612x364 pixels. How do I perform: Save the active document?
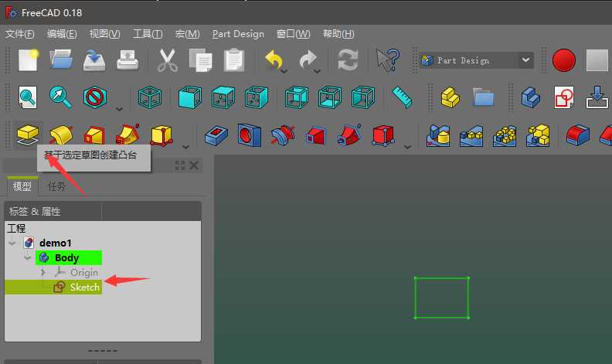pyautogui.click(x=94, y=60)
